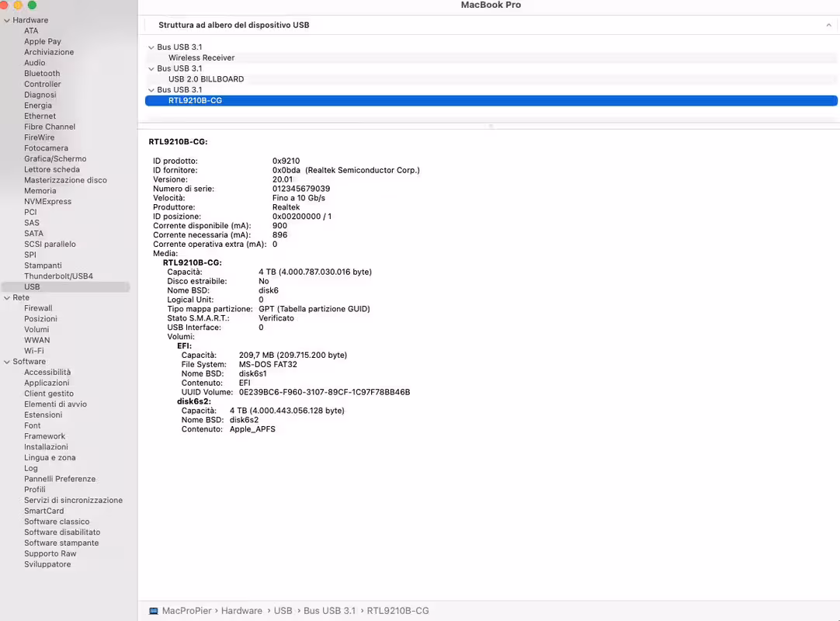Select Posizioni under Rete
Viewport: 840px width, 621px height.
tap(40, 319)
